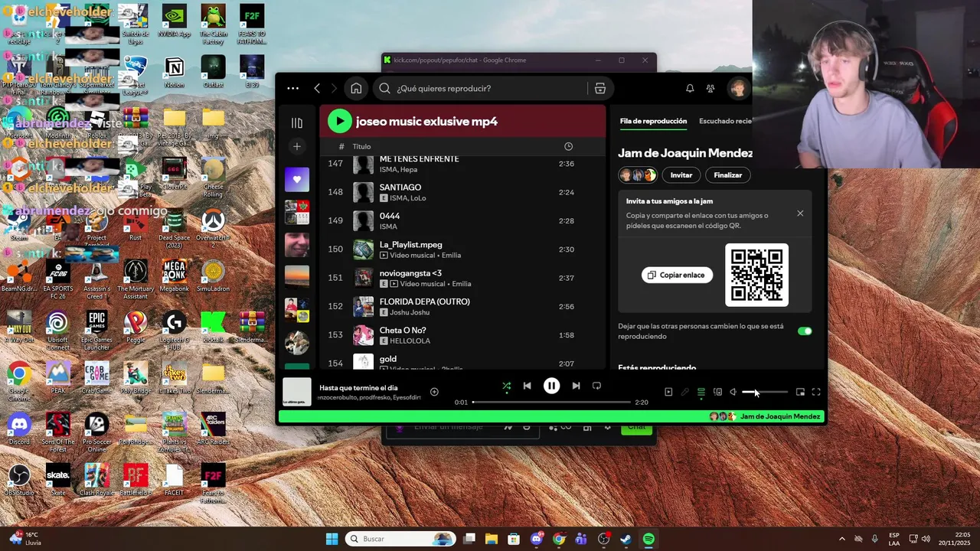
Task: Click Finalizar to end the Jam
Action: point(727,175)
